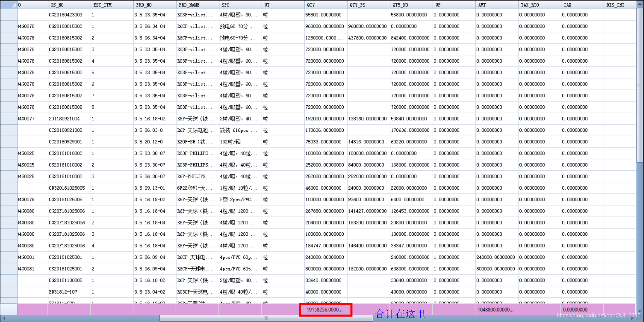Viewport: 644px width, 322px height.
Task: Select SPC cell 散装 616pcs ...
Action: [x=240, y=130]
